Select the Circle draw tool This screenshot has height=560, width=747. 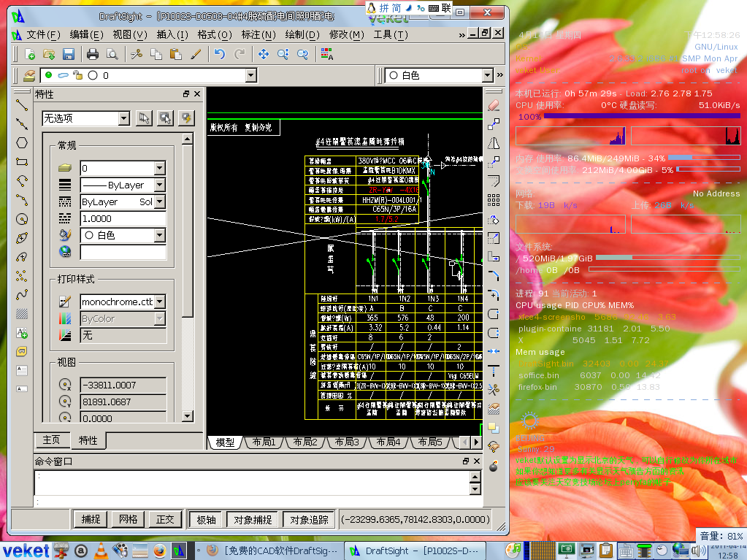21,219
